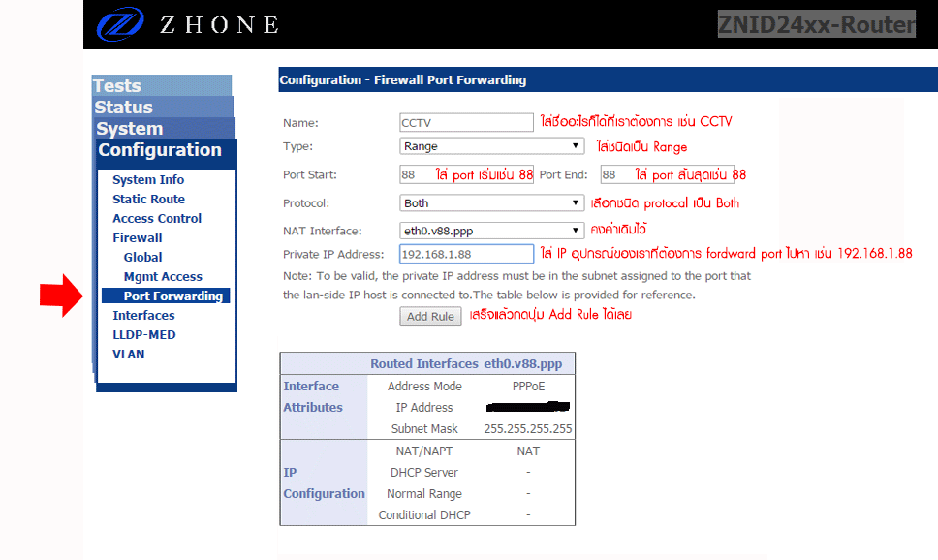938x560 pixels.
Task: Click the Conditional DHCP label
Action: click(x=424, y=514)
